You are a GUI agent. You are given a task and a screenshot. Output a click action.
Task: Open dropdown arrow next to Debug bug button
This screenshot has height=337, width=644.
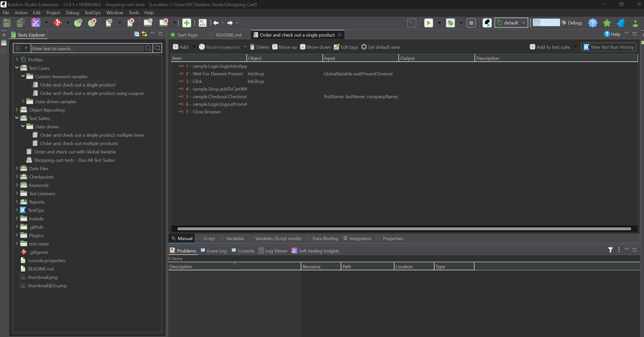(x=461, y=23)
